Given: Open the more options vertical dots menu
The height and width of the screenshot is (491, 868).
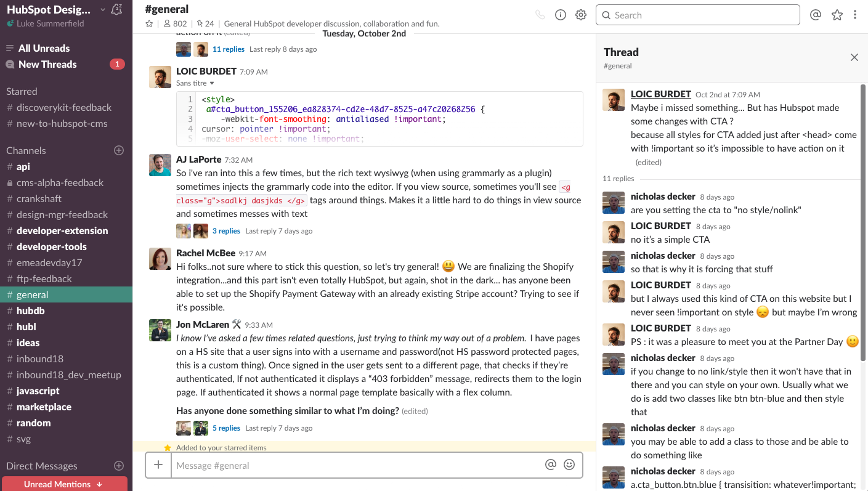Looking at the screenshot, I should pos(855,15).
